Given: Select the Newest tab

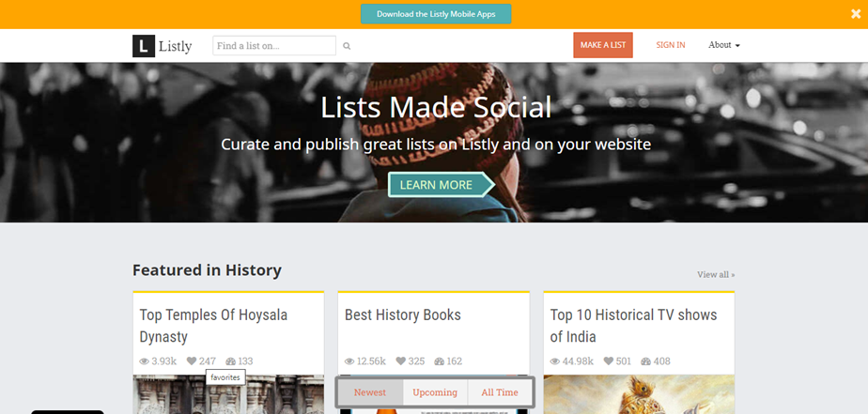Looking at the screenshot, I should tap(369, 392).
